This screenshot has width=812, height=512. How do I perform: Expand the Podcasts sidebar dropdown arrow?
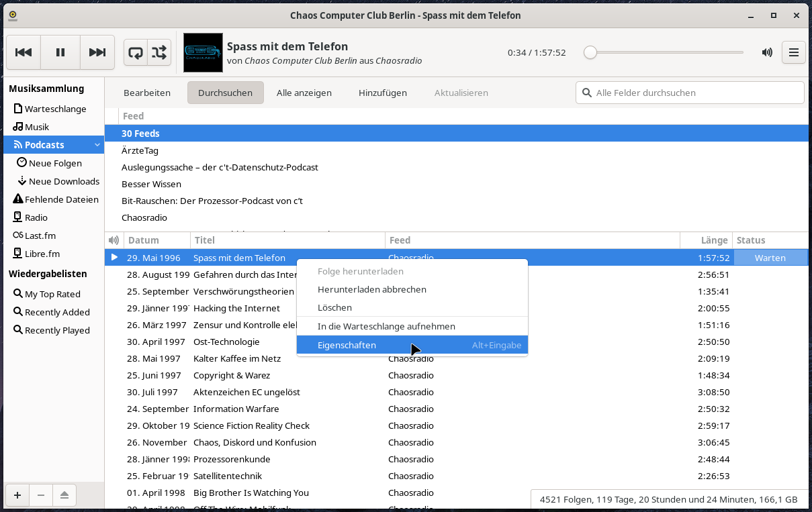click(97, 145)
